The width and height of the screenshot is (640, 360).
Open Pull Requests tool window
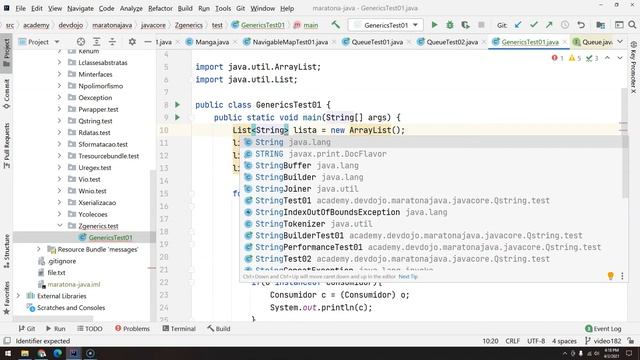(x=7, y=146)
